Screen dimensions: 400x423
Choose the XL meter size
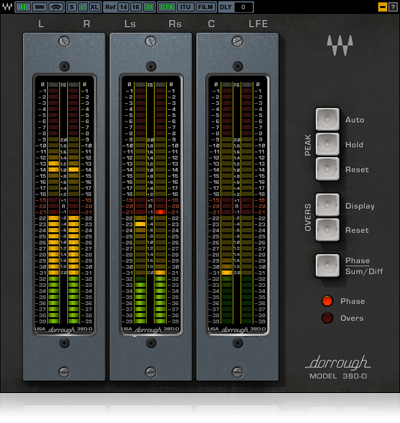click(95, 7)
